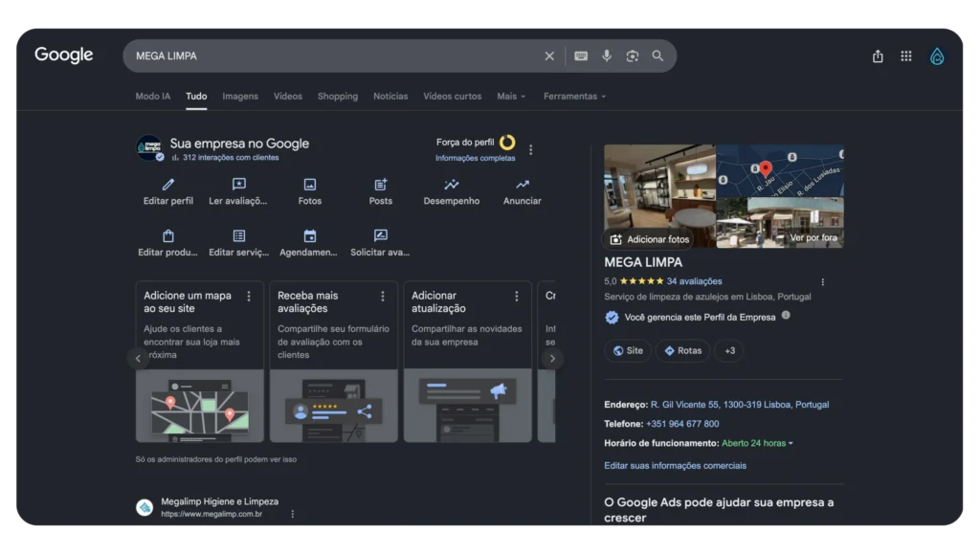Viewport: 980px width, 554px height.
Task: Show next suggestion cards with right arrow
Action: 552,359
